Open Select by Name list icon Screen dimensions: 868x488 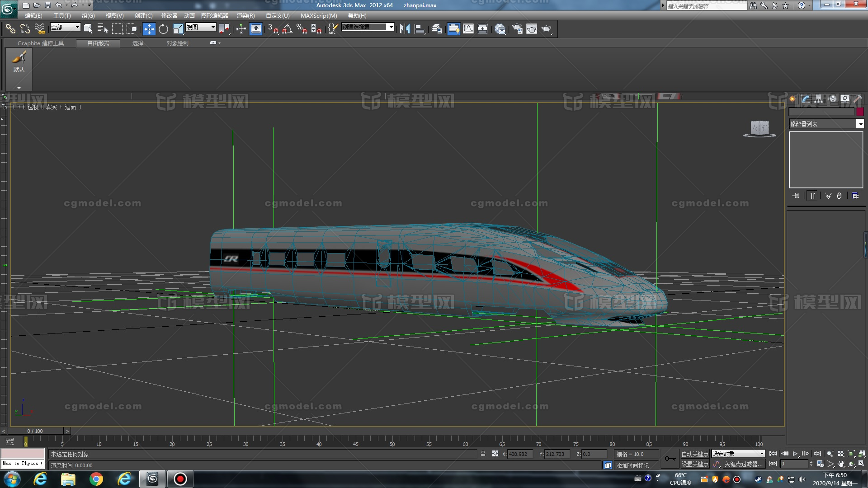(103, 29)
